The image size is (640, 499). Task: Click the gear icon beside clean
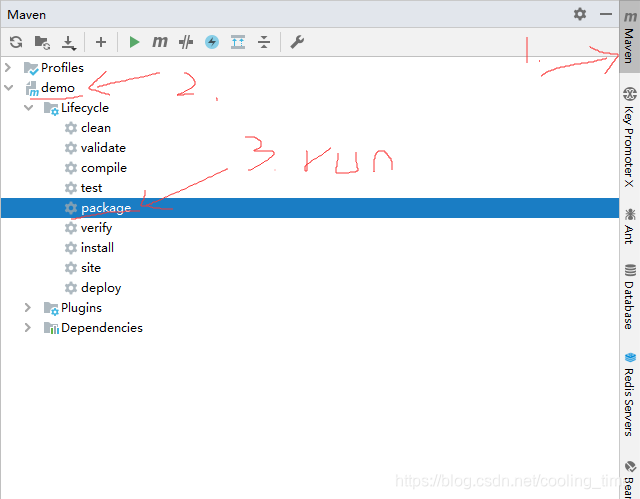coord(71,128)
